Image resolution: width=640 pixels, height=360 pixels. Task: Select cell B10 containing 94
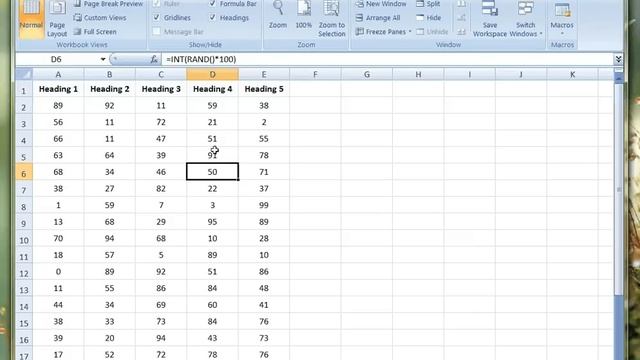pos(109,238)
